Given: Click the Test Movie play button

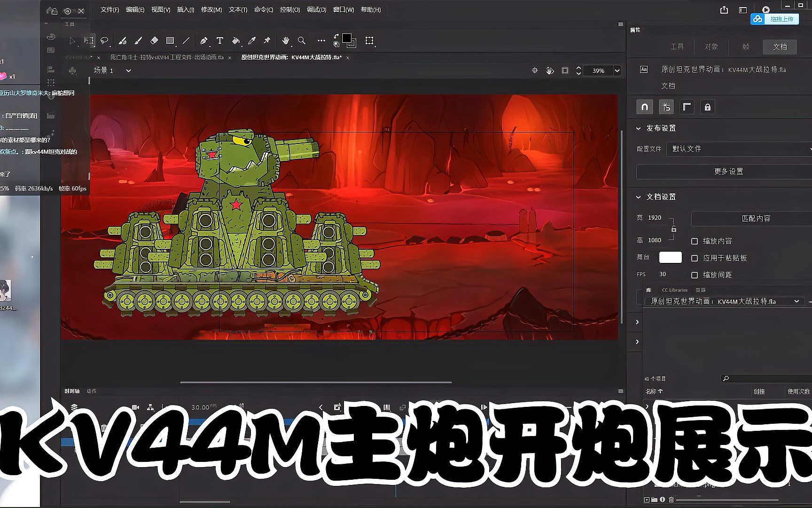Looking at the screenshot, I should (766, 9).
